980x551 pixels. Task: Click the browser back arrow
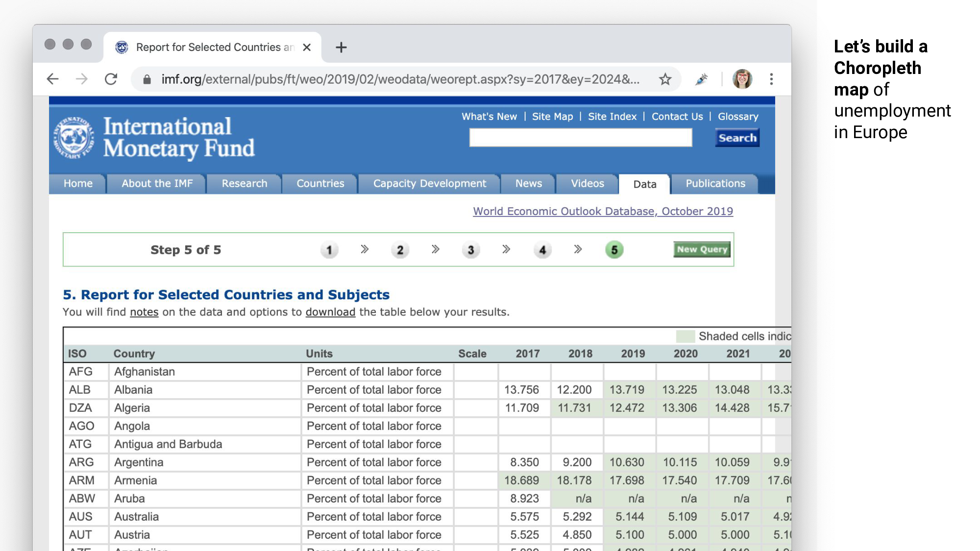(52, 79)
